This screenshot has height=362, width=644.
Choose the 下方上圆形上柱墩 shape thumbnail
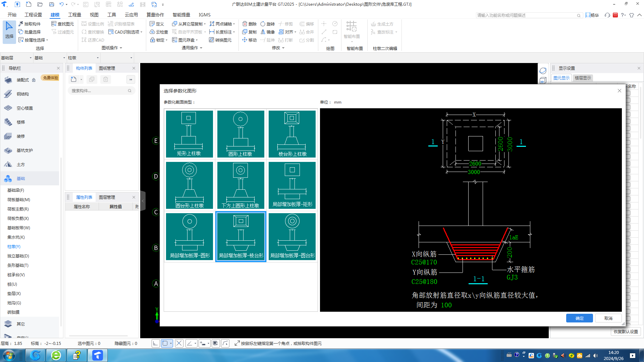pos(240,185)
